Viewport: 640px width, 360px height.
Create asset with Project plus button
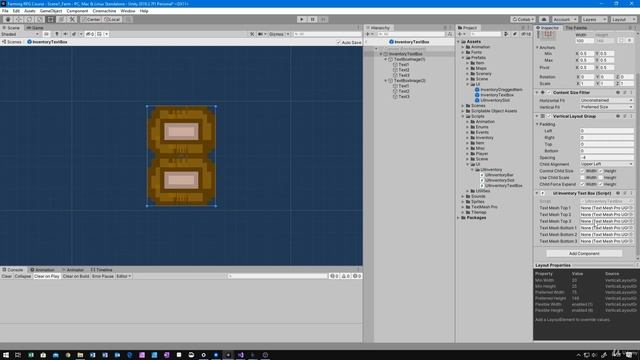461,34
